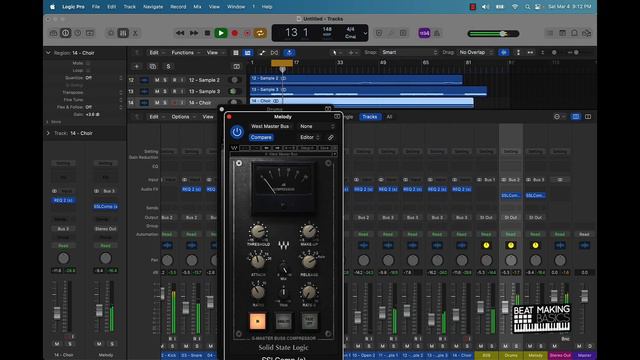Open the Apple menu

coord(52,7)
